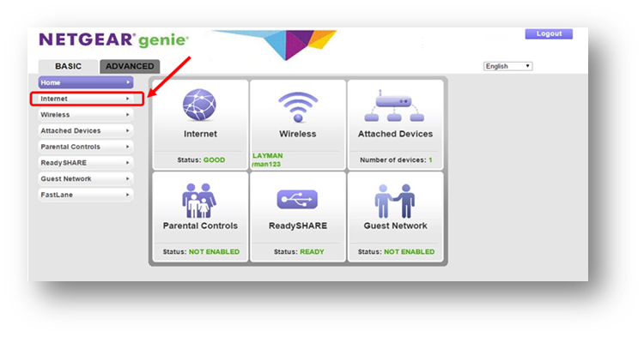Click the Internet tile label
The height and width of the screenshot is (337, 644).
[200, 134]
